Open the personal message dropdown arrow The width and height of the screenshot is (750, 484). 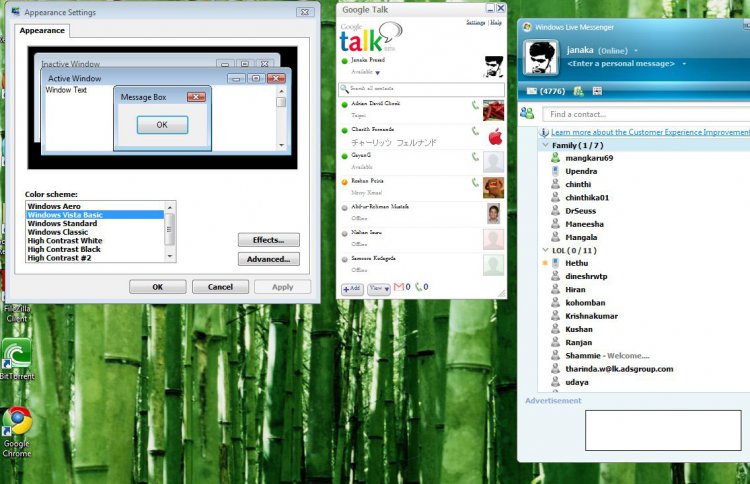pyautogui.click(x=684, y=64)
